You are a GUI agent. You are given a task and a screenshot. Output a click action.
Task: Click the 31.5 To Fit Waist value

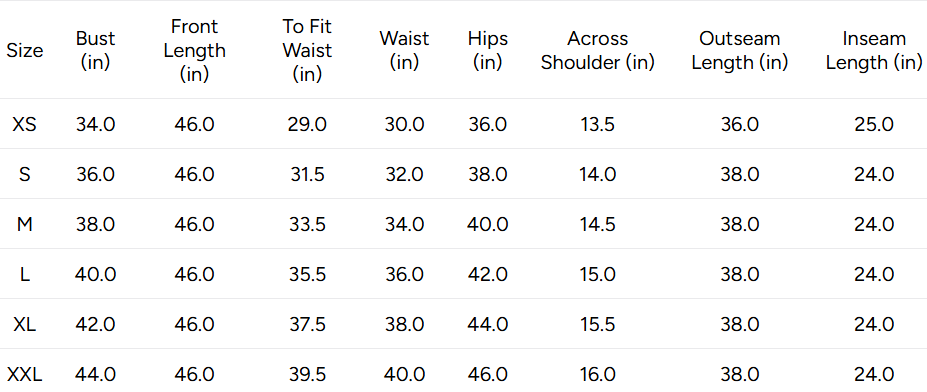[307, 174]
